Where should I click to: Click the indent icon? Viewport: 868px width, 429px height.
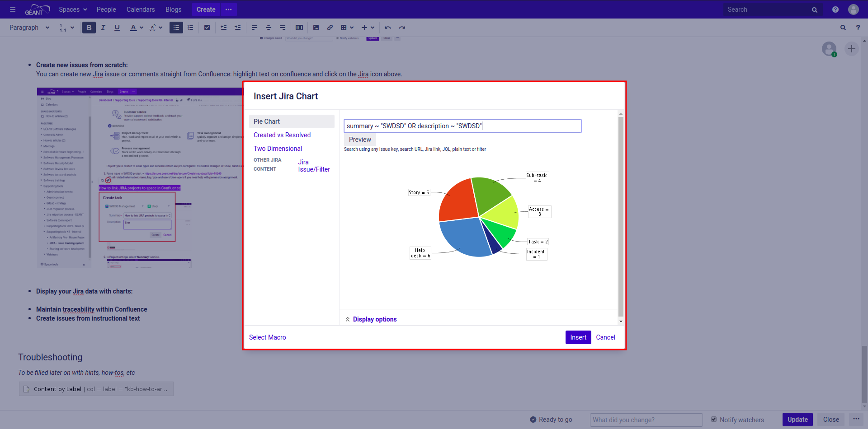point(238,28)
